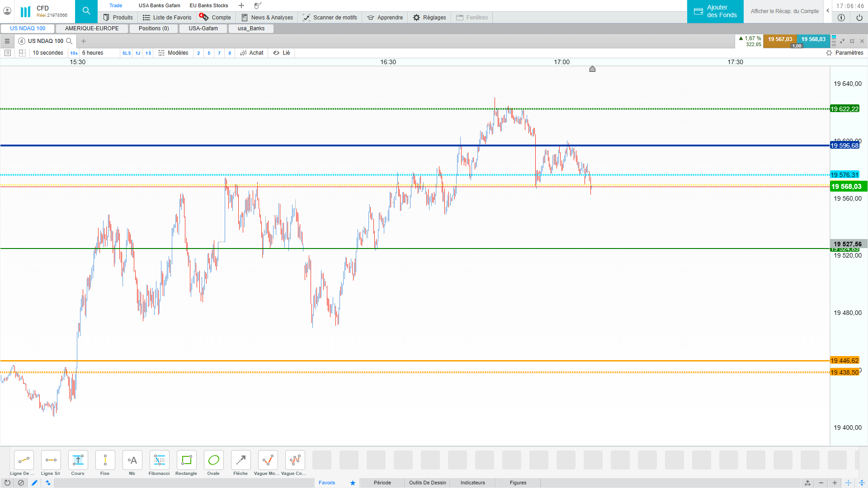Switch to the AMERIQUE-EUROPE workspace tab
The height and width of the screenshot is (488, 868).
[92, 28]
